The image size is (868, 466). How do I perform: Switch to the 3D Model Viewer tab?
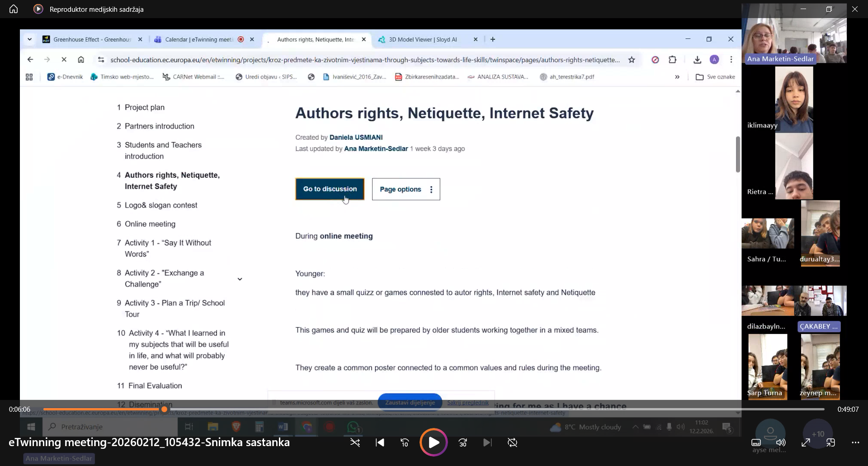click(x=423, y=39)
